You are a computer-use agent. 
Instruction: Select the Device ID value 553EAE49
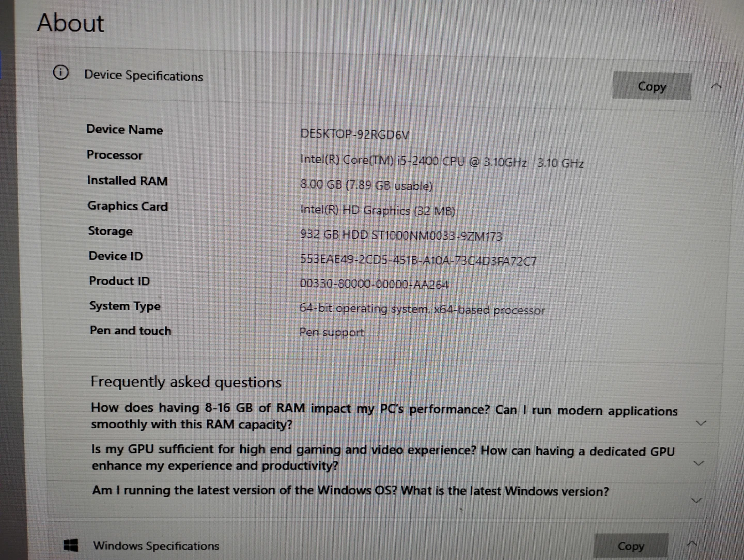(418, 260)
